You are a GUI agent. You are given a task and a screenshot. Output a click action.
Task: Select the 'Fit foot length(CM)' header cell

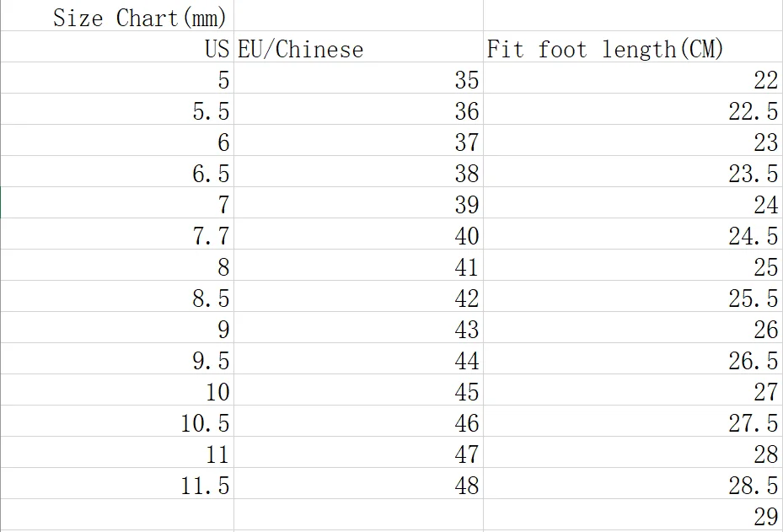633,47
